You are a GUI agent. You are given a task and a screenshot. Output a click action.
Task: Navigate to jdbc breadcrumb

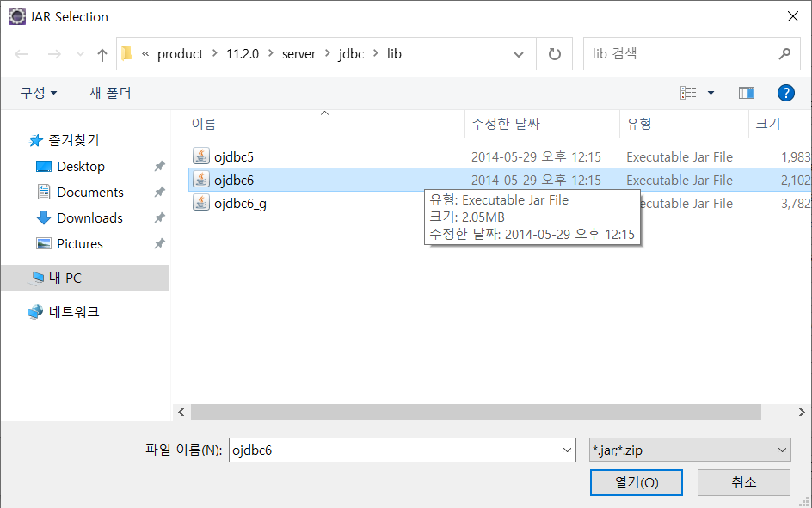[351, 54]
